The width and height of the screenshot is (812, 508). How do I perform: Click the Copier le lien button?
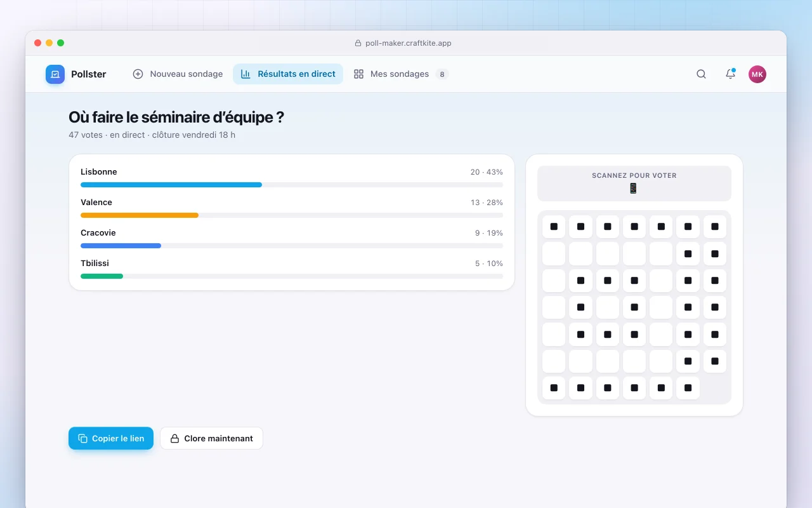tap(111, 438)
